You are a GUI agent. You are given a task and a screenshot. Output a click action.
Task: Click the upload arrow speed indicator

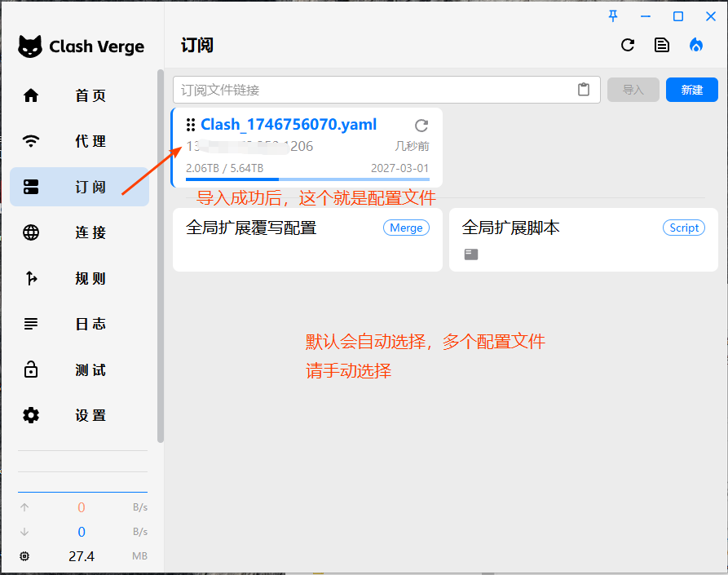click(24, 507)
